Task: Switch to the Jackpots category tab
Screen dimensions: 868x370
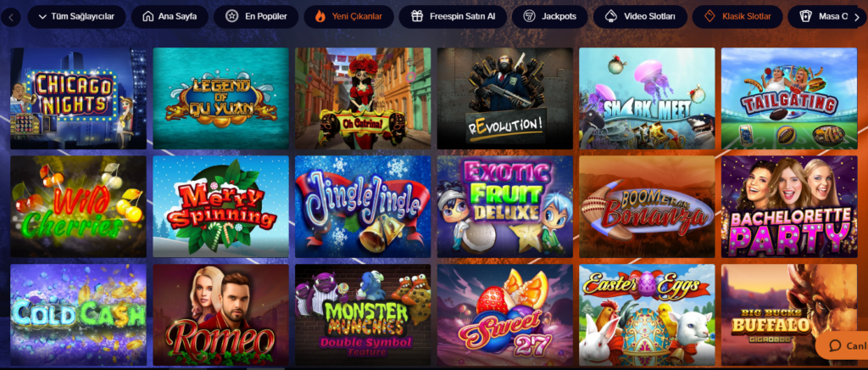Action: tap(548, 17)
